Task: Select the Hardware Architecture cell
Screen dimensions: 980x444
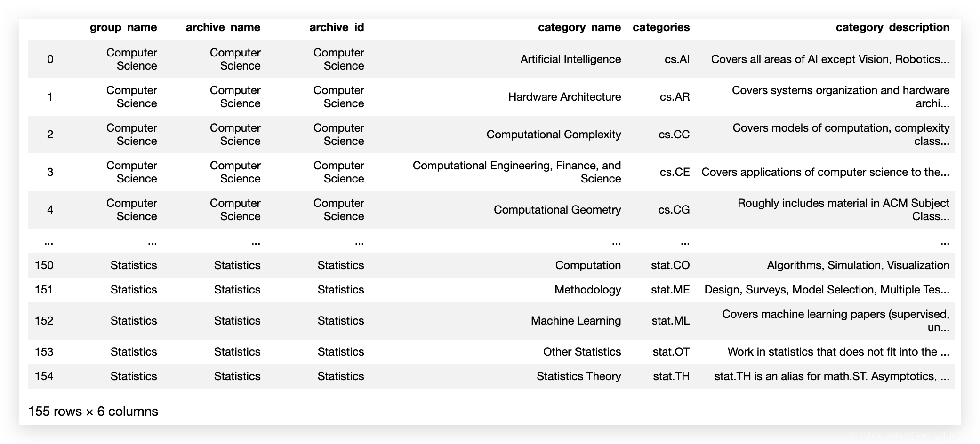Action: (x=565, y=97)
